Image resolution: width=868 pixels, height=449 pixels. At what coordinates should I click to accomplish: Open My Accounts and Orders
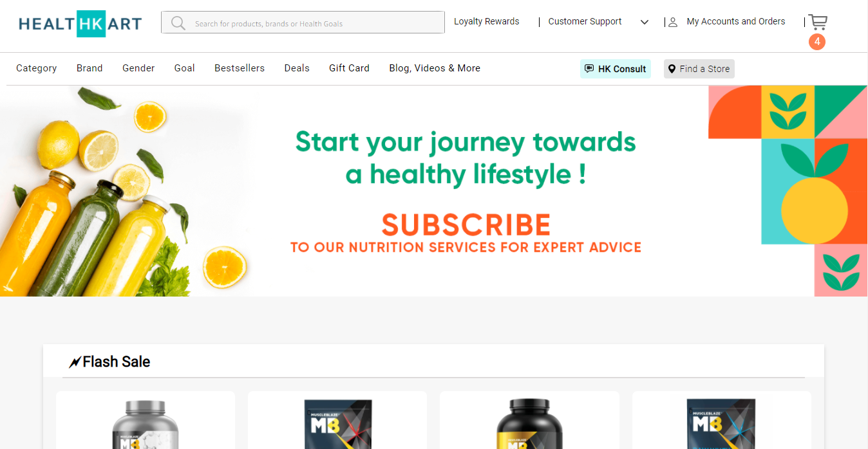click(736, 21)
